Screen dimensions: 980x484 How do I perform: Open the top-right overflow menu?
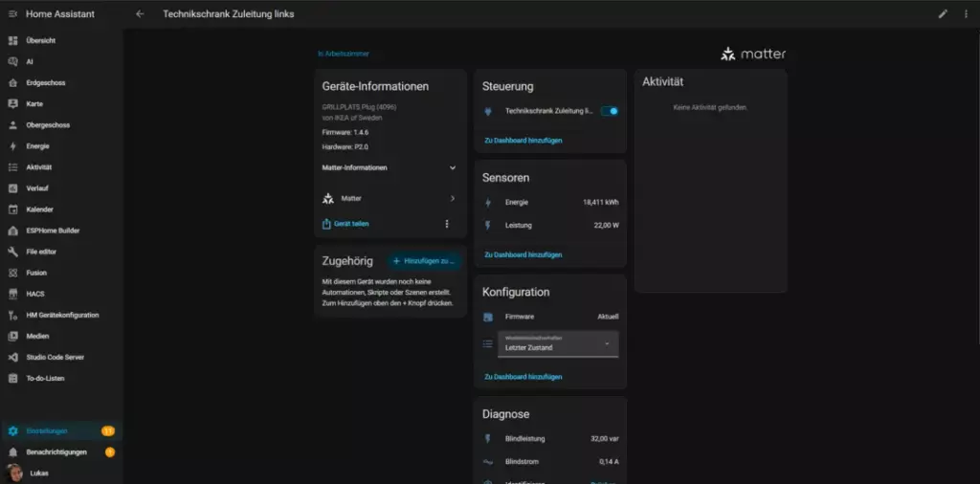pyautogui.click(x=966, y=13)
